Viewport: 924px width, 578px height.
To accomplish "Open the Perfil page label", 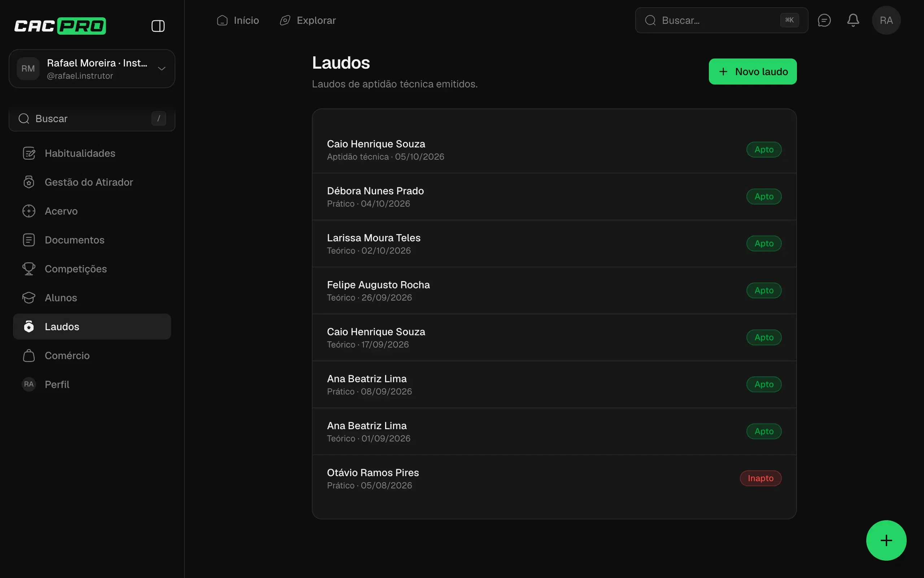I will pos(57,385).
